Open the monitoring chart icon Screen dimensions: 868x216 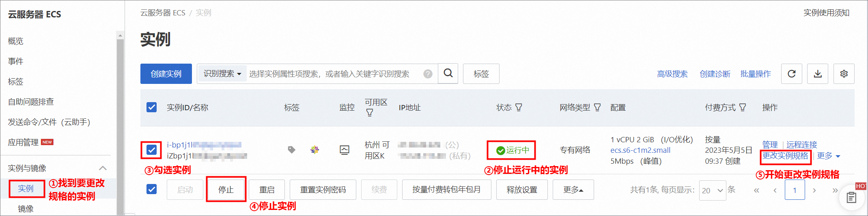pyautogui.click(x=345, y=150)
